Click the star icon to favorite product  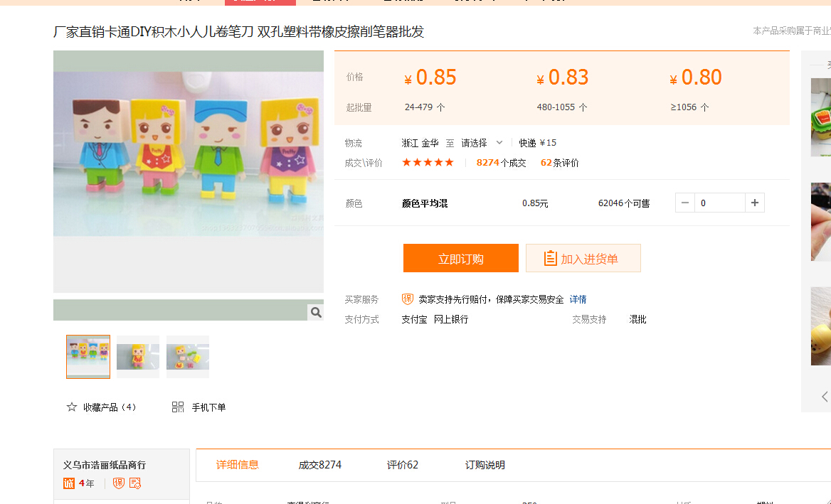[72, 407]
